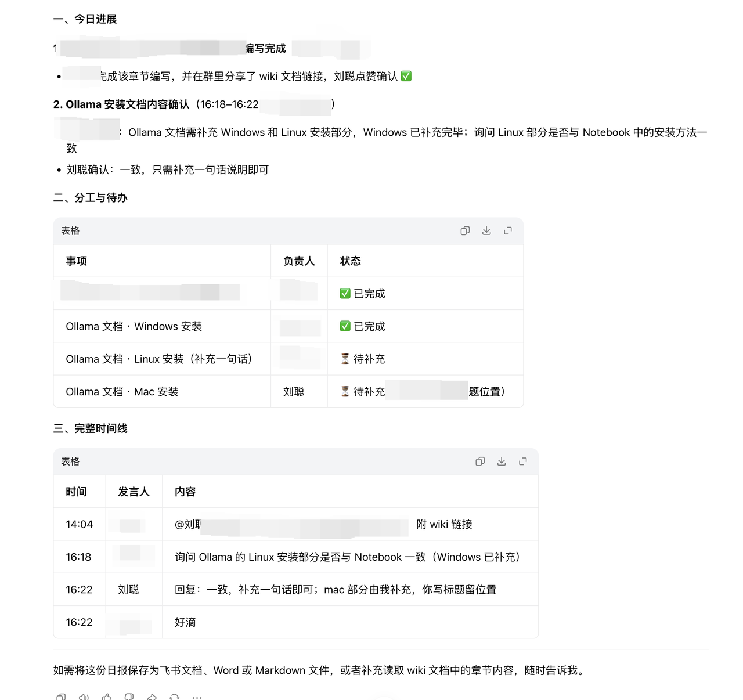Select heading 2. Ollama 安装文档内容确认
The image size is (743, 700).
121,104
